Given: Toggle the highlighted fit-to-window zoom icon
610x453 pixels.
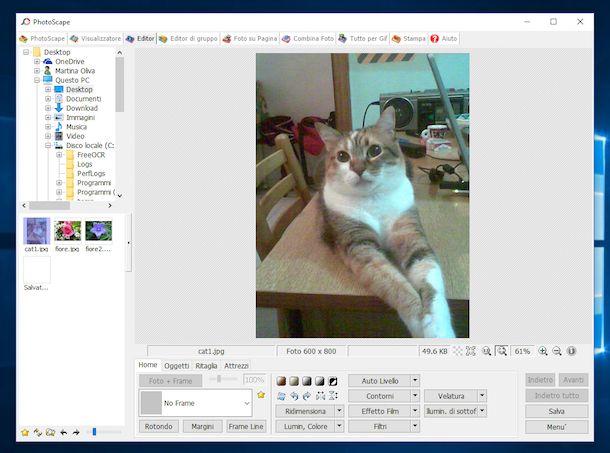Looking at the screenshot, I should [x=502, y=351].
